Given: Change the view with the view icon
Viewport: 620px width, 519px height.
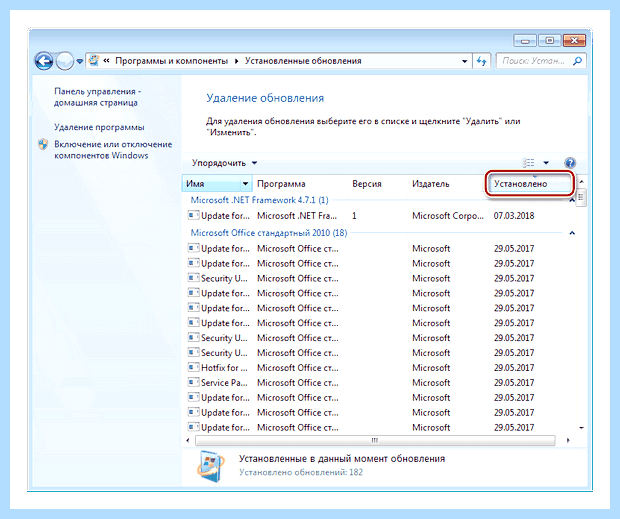Looking at the screenshot, I should (x=529, y=162).
